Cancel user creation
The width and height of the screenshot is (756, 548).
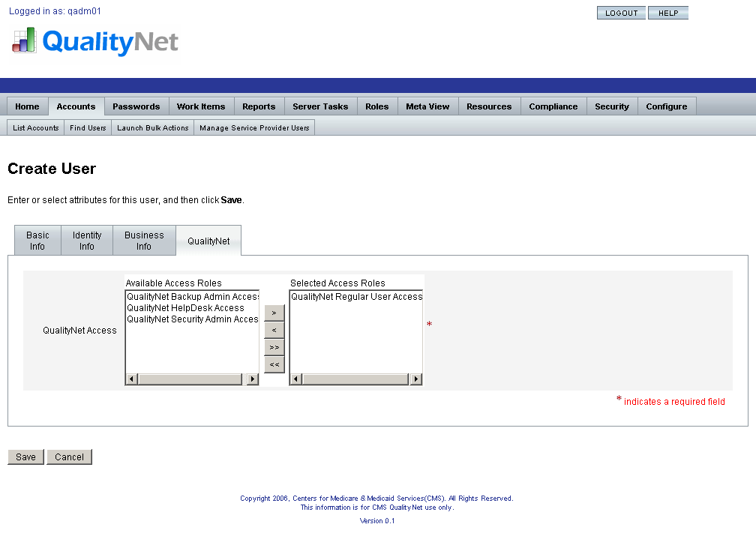click(x=70, y=457)
